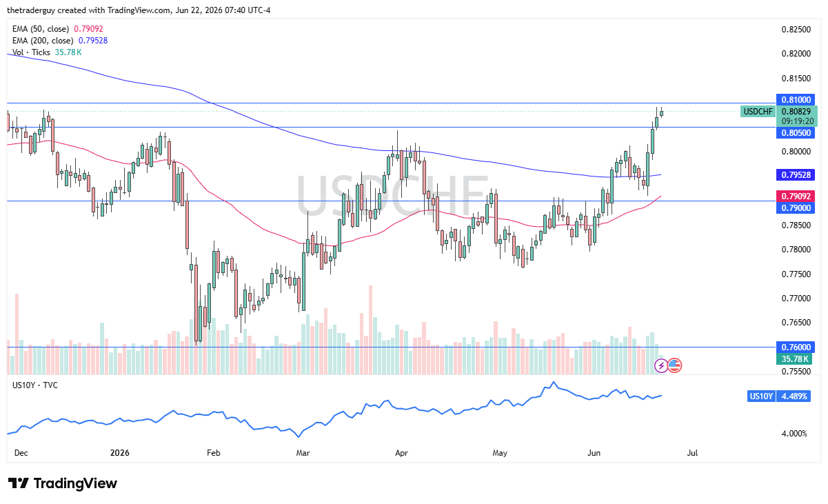The width and height of the screenshot is (828, 504).
Task: Click the purple lightning event icon
Action: pos(660,365)
